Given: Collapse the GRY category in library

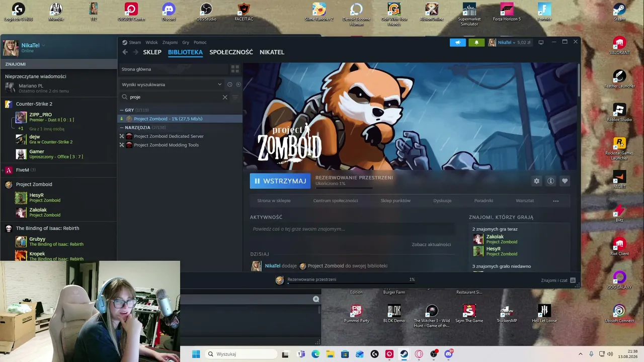Looking at the screenshot, I should coord(122,110).
